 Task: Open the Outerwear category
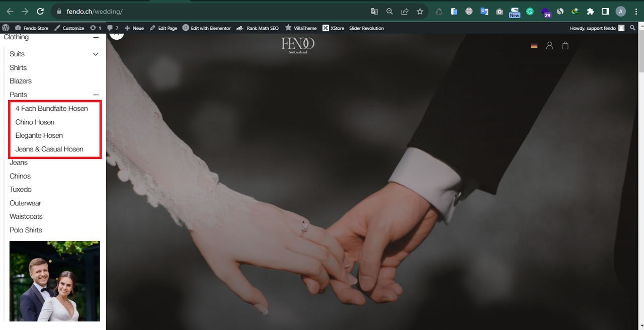25,203
